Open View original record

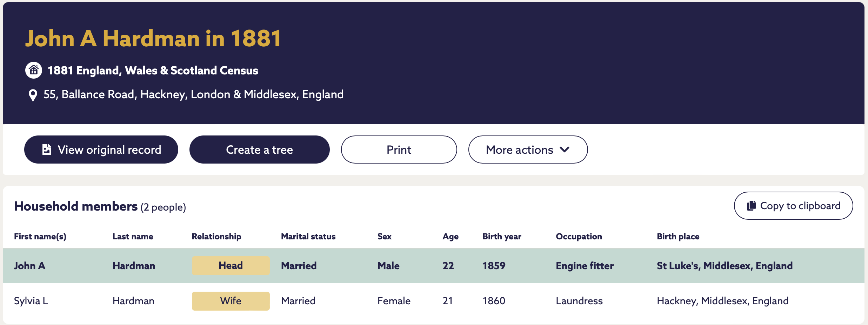pos(101,150)
